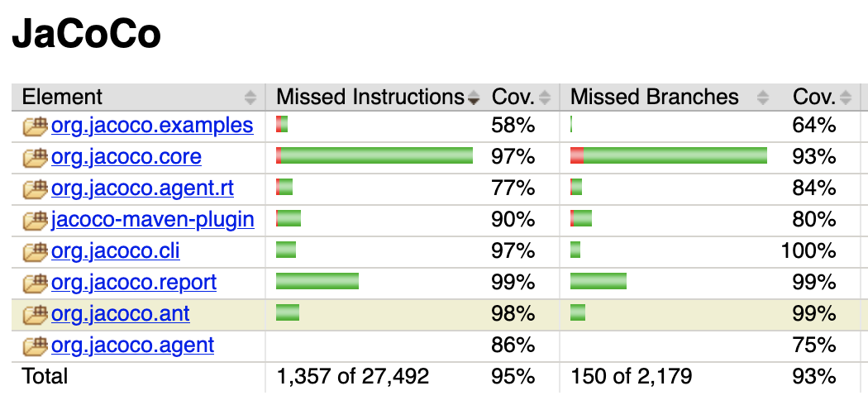Click the package icon beside org.jacoco.core

[36, 158]
